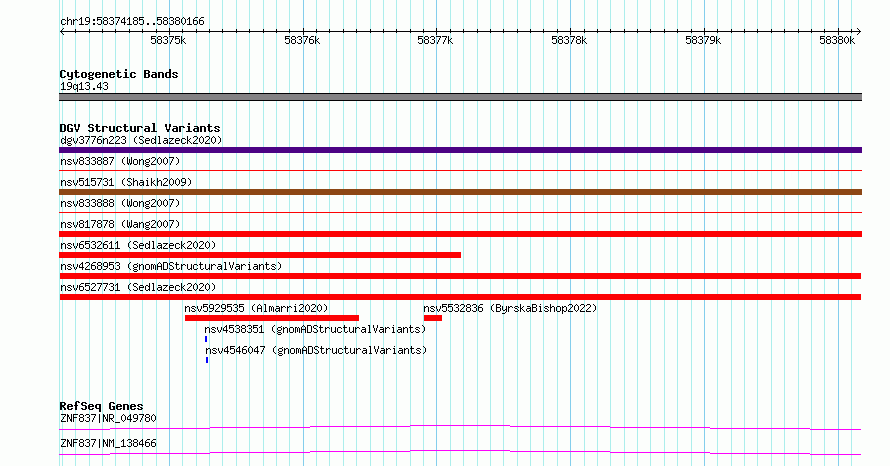Select the small blue nsv4538351 variant mark
The image size is (890, 466).
(x=206, y=339)
